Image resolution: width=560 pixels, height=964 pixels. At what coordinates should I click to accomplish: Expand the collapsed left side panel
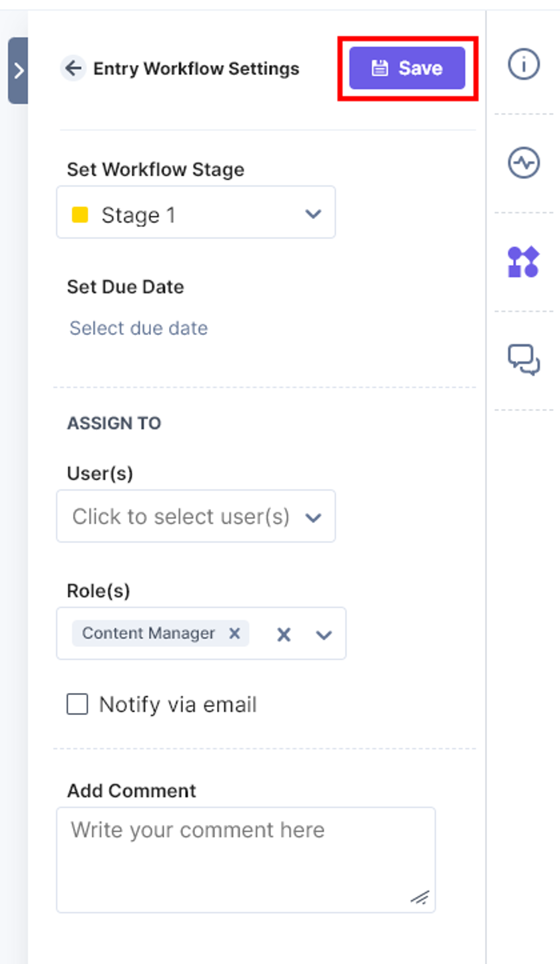coord(18,71)
